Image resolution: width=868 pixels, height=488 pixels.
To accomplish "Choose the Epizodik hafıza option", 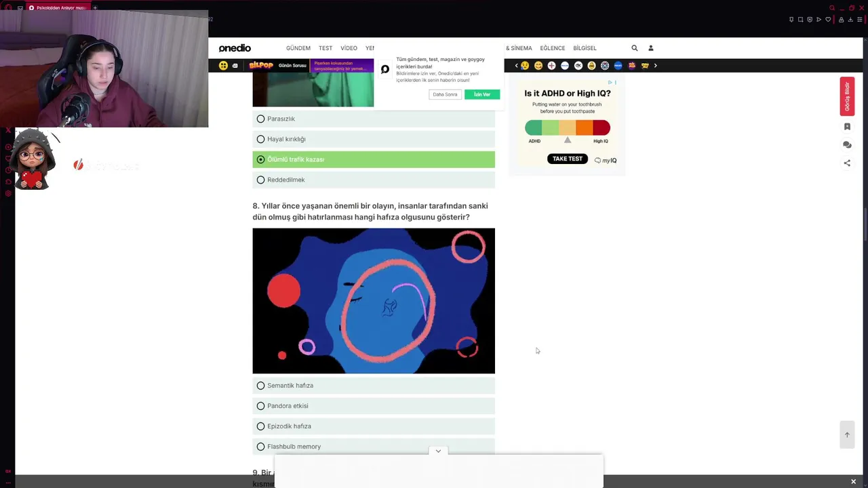I will [x=374, y=426].
